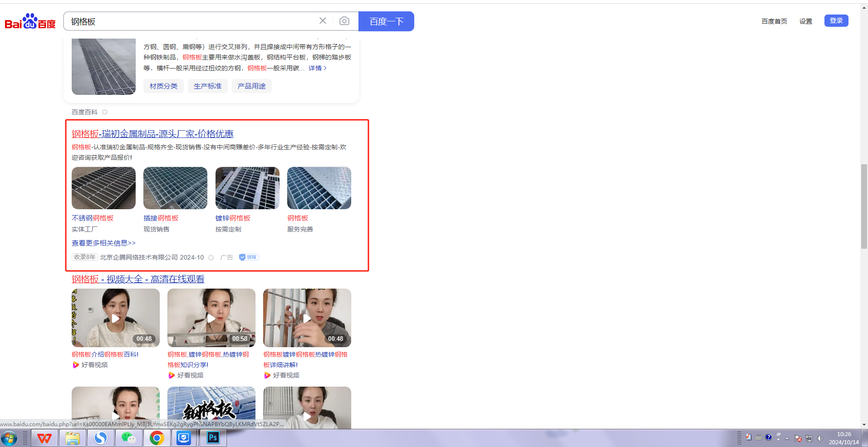868x447 pixels.
Task: Click the help question mark tray icon
Action: 768,437
